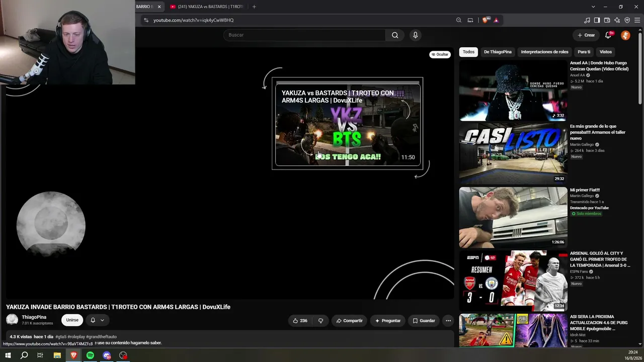The image size is (644, 362).
Task: Click the Guardar button
Action: coord(424,321)
